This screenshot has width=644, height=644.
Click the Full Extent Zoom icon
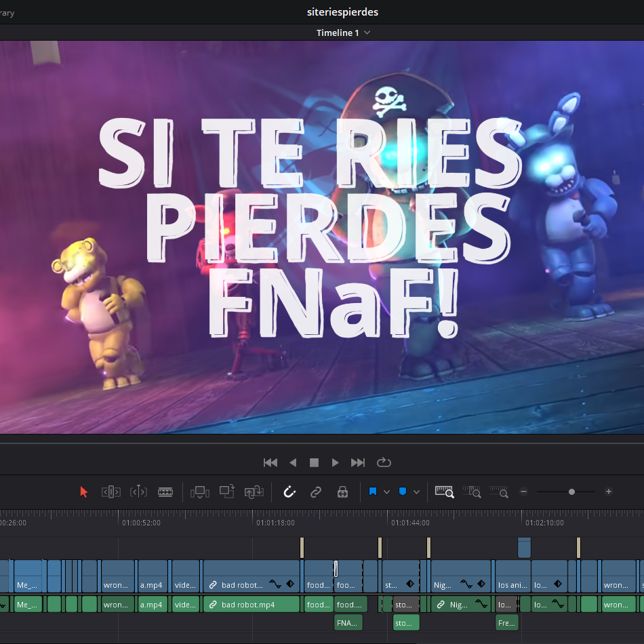tap(444, 492)
